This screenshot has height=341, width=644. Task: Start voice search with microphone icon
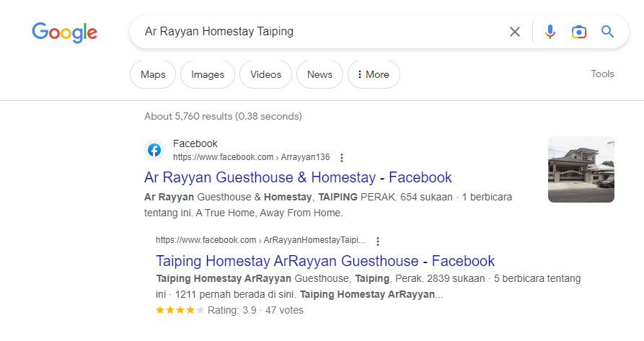(x=550, y=32)
